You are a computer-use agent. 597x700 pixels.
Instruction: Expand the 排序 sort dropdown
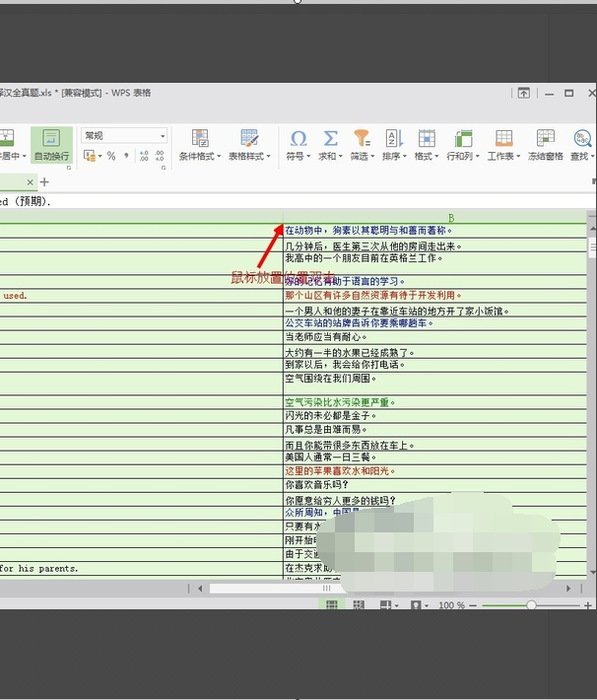(404, 156)
